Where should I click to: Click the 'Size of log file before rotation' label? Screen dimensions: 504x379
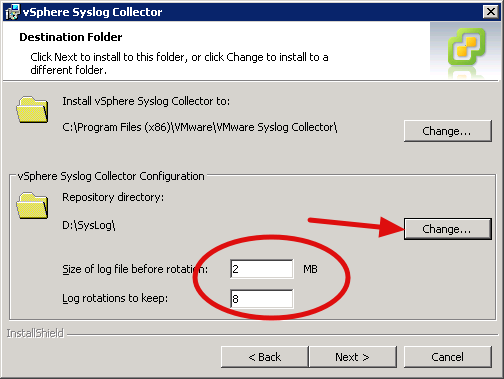click(135, 269)
